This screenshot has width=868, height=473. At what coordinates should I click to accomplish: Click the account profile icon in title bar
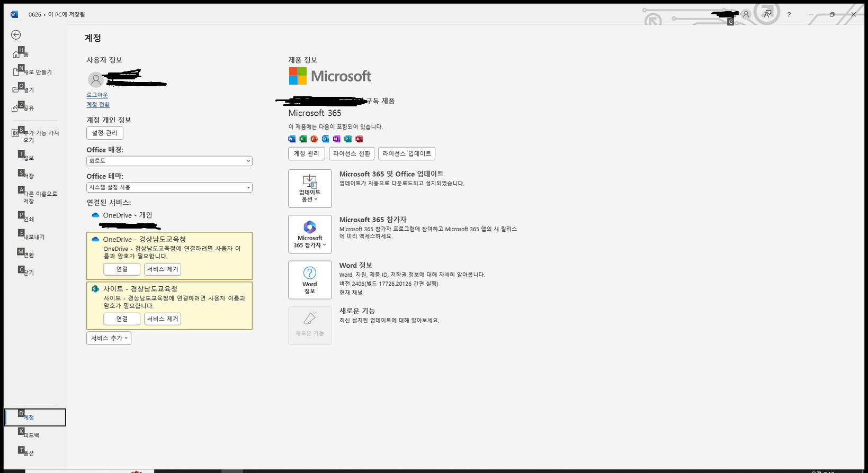746,14
